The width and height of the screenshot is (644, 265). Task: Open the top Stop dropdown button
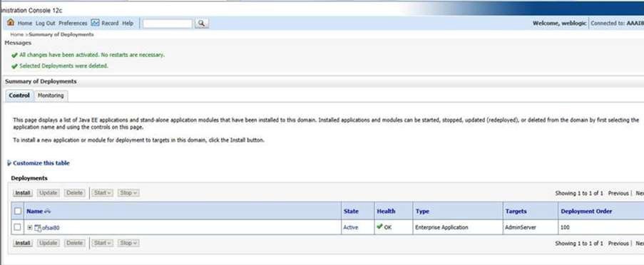click(128, 193)
